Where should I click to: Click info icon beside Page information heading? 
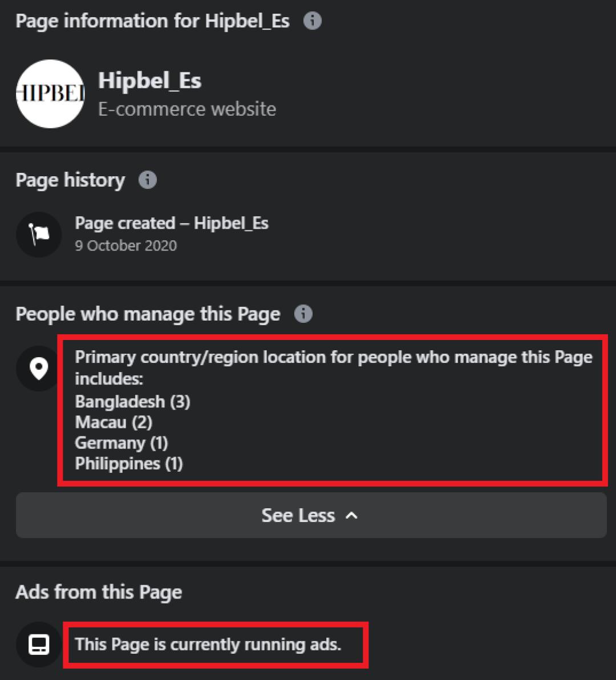(312, 21)
